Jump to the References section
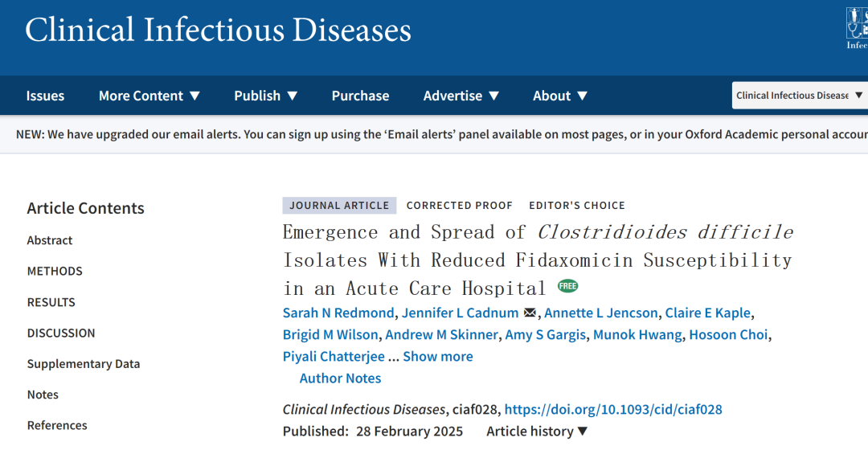The image size is (868, 450). pos(57,425)
